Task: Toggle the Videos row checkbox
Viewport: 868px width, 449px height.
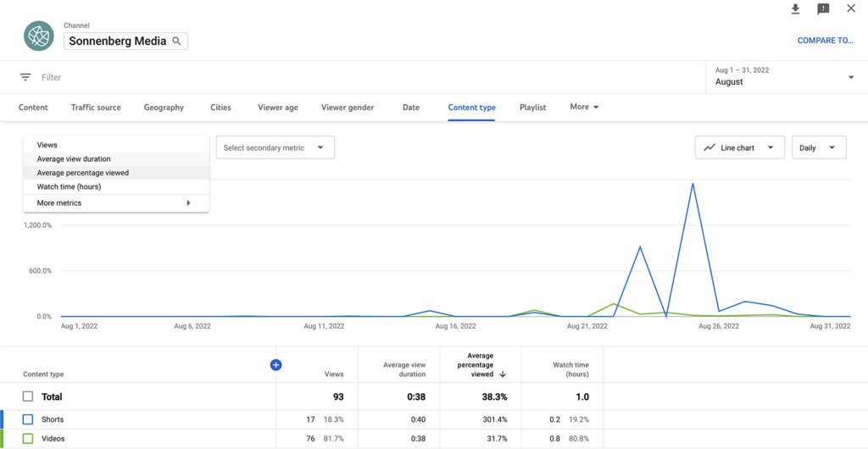Action: point(28,439)
